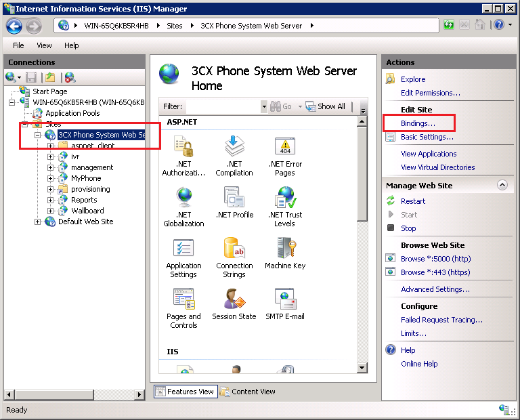Switch to Content View tab
The height and width of the screenshot is (420, 520).
tap(248, 392)
